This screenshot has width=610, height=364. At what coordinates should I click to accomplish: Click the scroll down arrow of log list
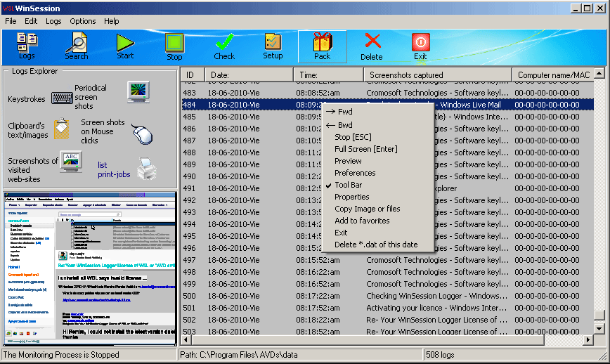point(599,328)
